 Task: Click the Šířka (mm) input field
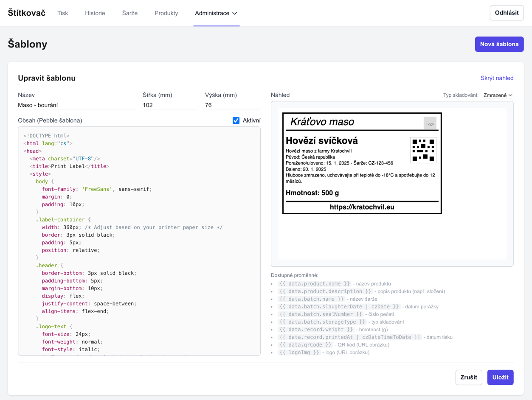pyautogui.click(x=170, y=105)
